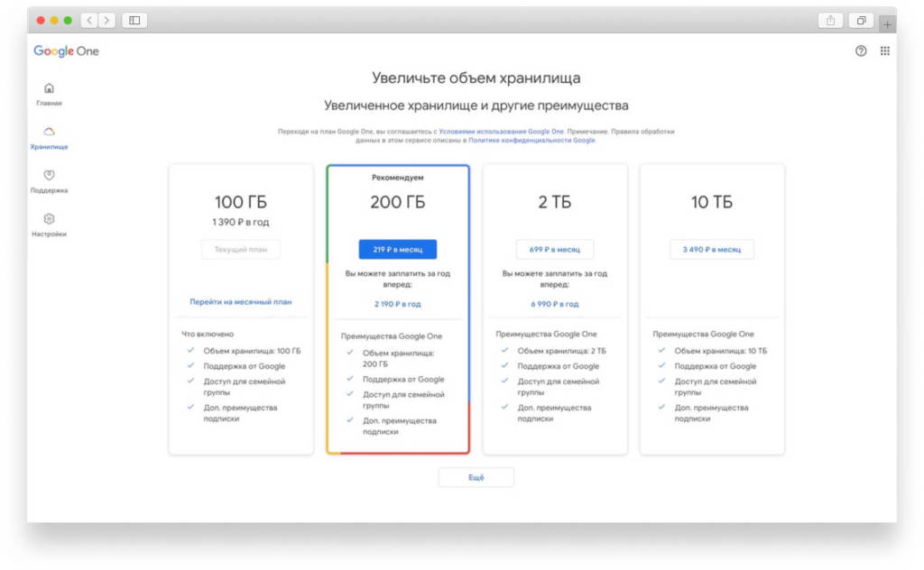Choose the 219 ₽ в месяц plan
This screenshot has height=570, width=924.
(x=397, y=249)
